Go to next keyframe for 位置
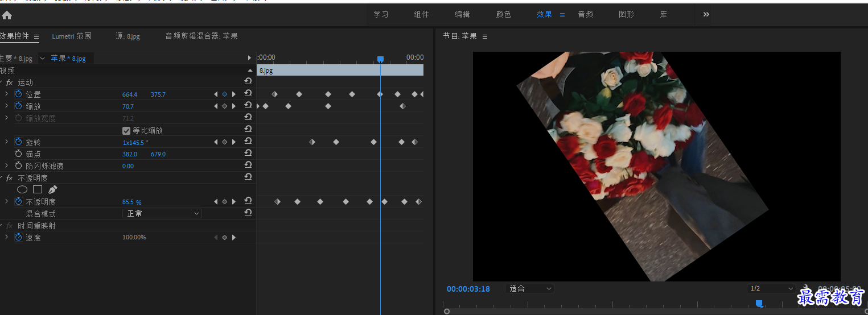Image resolution: width=868 pixels, height=315 pixels. point(233,94)
